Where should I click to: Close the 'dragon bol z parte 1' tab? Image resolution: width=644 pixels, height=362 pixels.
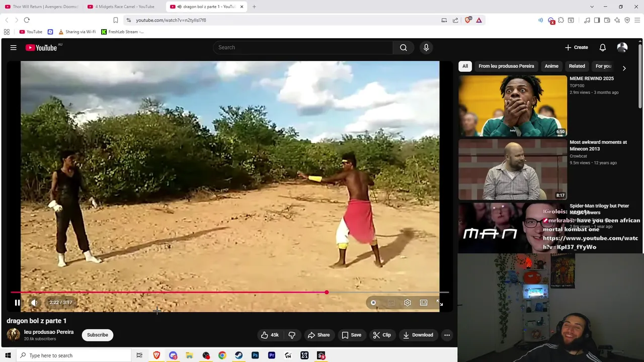(242, 7)
